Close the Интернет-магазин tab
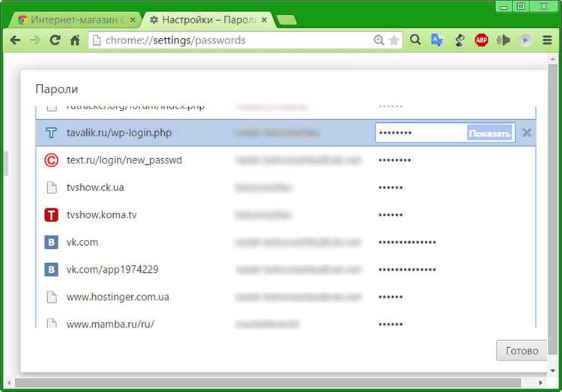 [x=133, y=20]
